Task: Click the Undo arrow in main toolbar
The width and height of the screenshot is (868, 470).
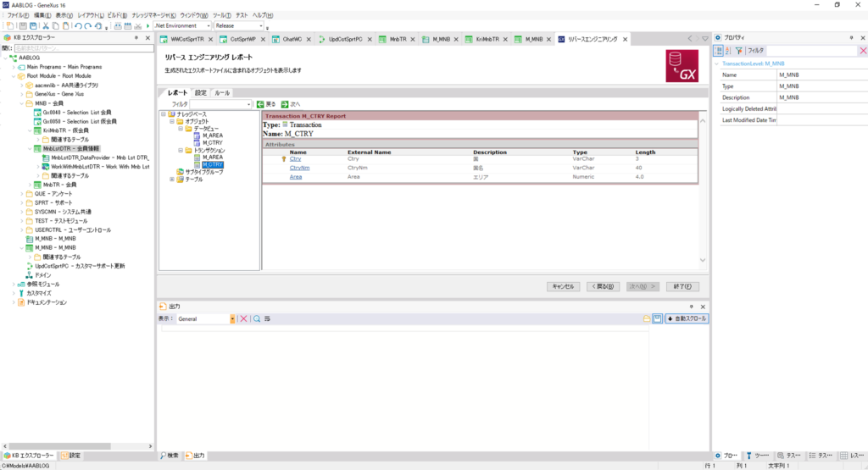Action: [78, 26]
